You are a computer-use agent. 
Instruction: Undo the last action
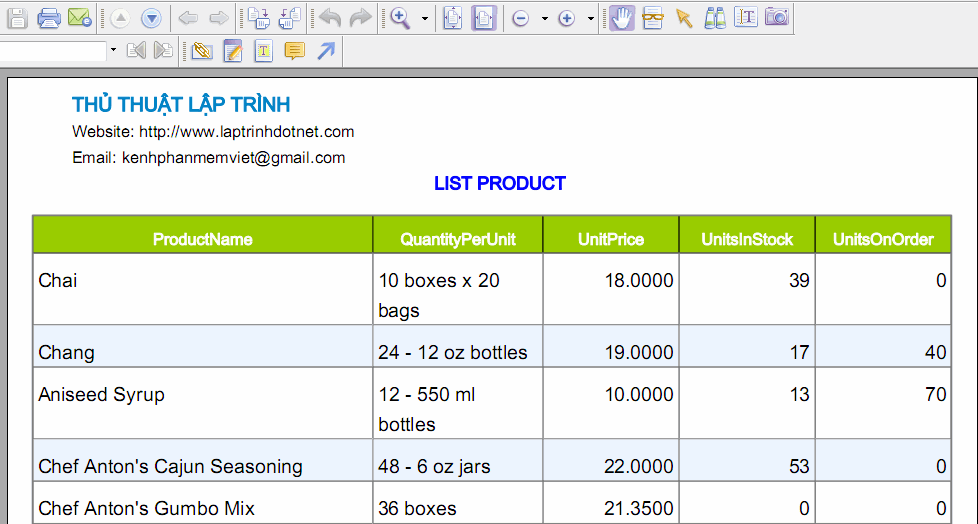click(x=330, y=18)
